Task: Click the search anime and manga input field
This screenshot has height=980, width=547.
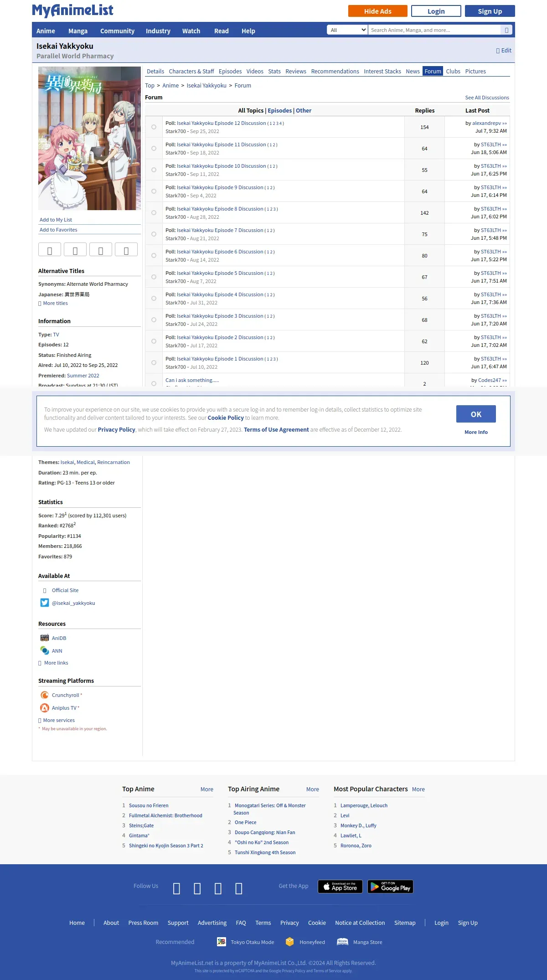Action: click(x=434, y=30)
